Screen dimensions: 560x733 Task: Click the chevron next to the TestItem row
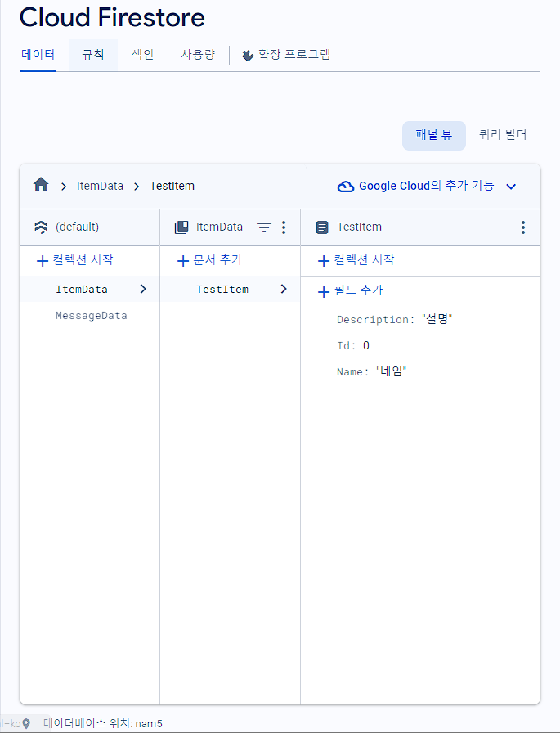[284, 289]
